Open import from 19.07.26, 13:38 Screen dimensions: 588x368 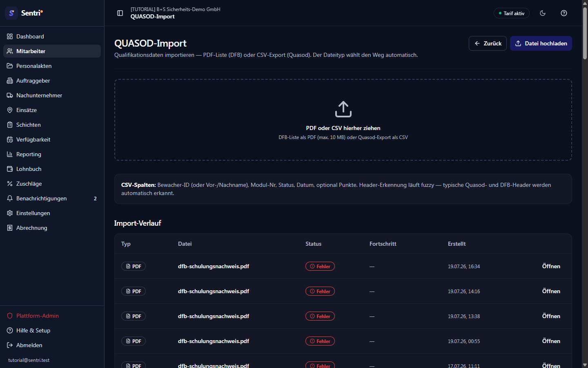(551, 316)
